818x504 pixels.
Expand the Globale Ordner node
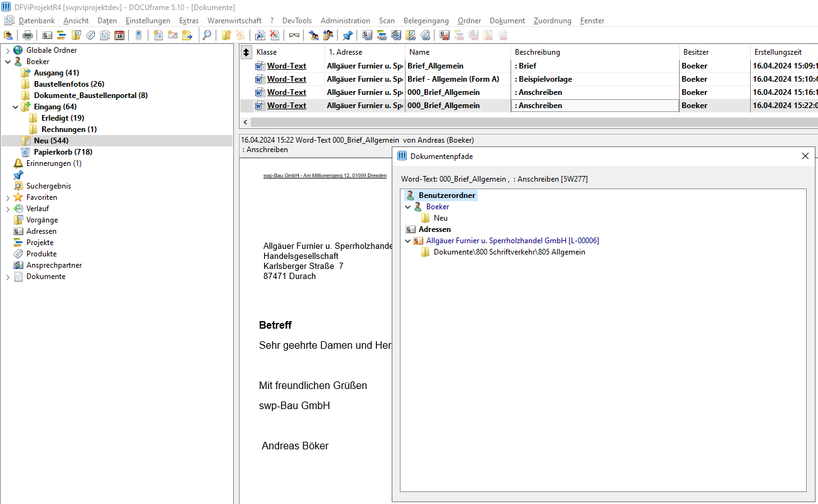(x=8, y=50)
